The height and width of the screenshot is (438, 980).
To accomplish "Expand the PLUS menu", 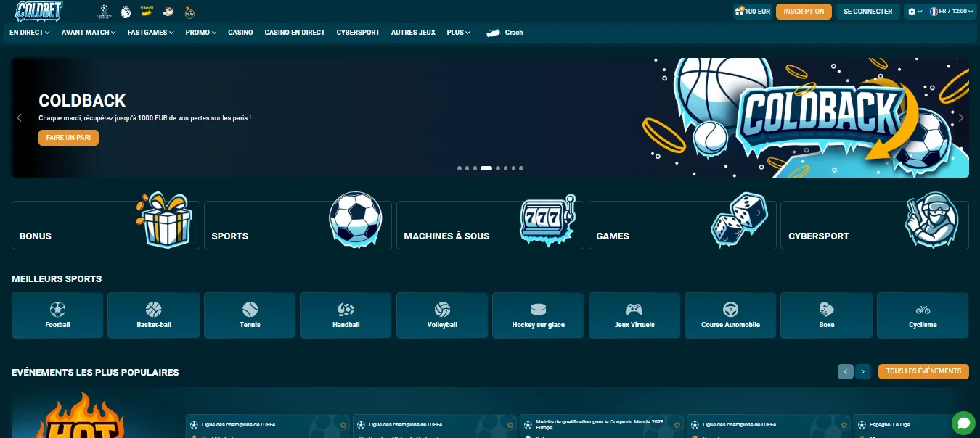I will pos(458,33).
